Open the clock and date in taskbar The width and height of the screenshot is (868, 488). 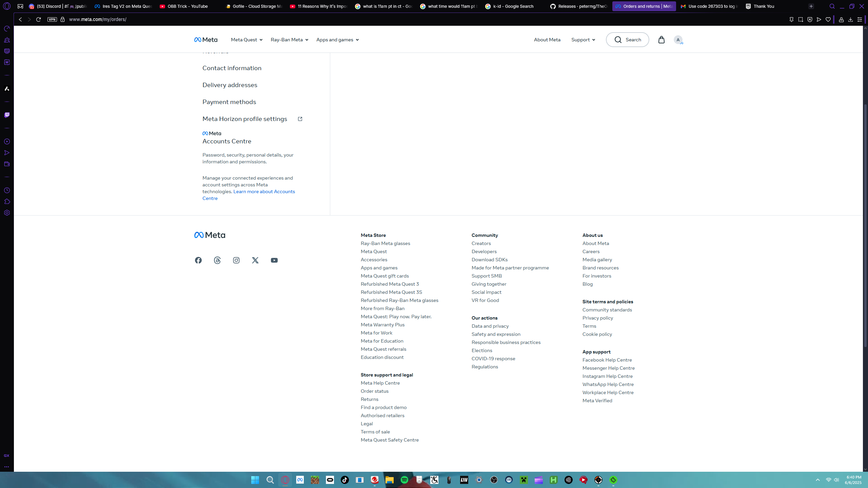pyautogui.click(x=853, y=480)
